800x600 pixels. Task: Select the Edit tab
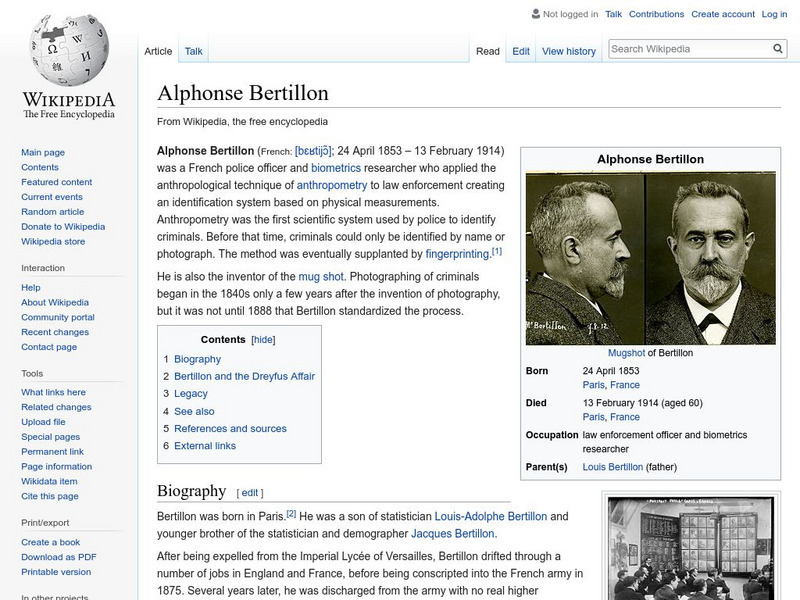click(521, 51)
